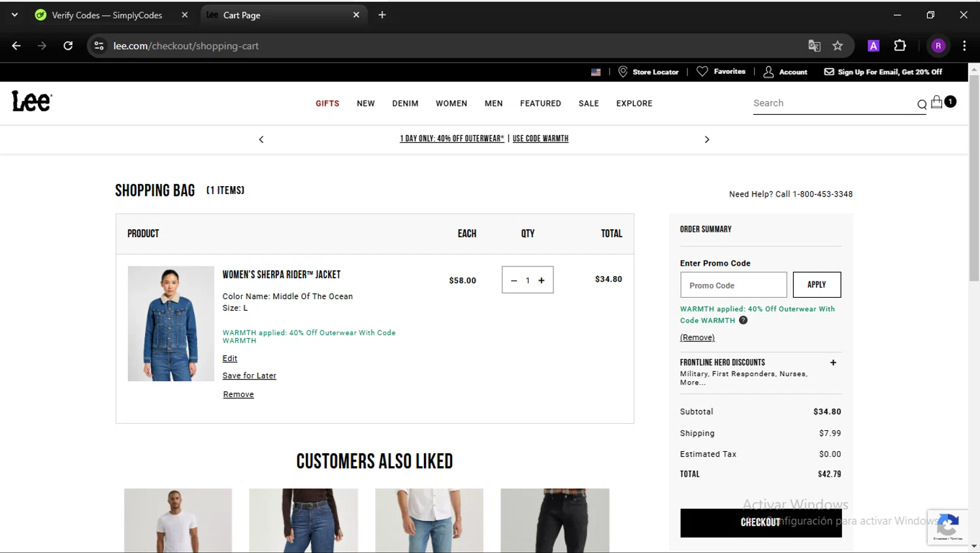980x553 pixels.
Task: Click Sign Up For Email, Get 20% Off
Action: (x=883, y=72)
